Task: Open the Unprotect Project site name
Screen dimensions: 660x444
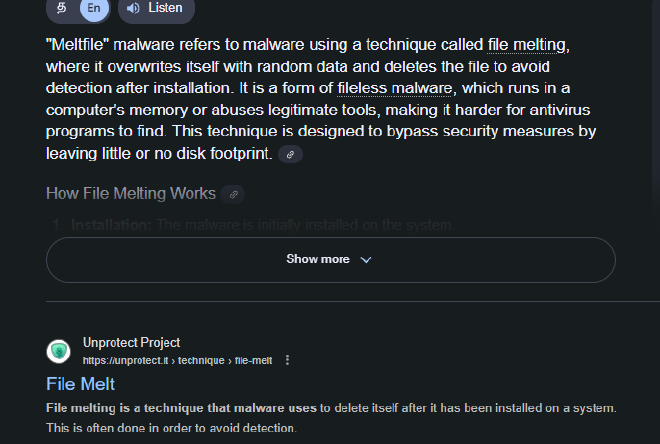Action: 131,343
